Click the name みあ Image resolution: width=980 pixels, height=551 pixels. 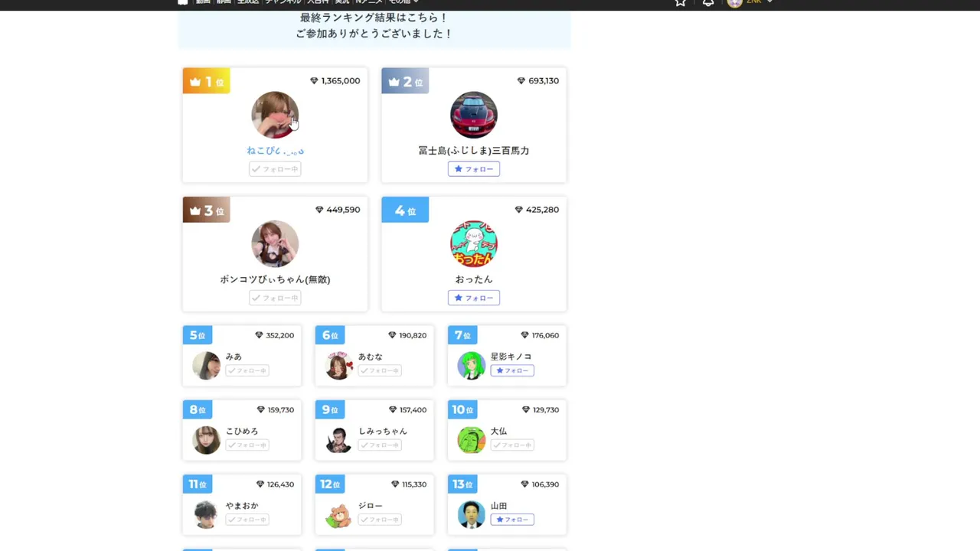tap(234, 357)
